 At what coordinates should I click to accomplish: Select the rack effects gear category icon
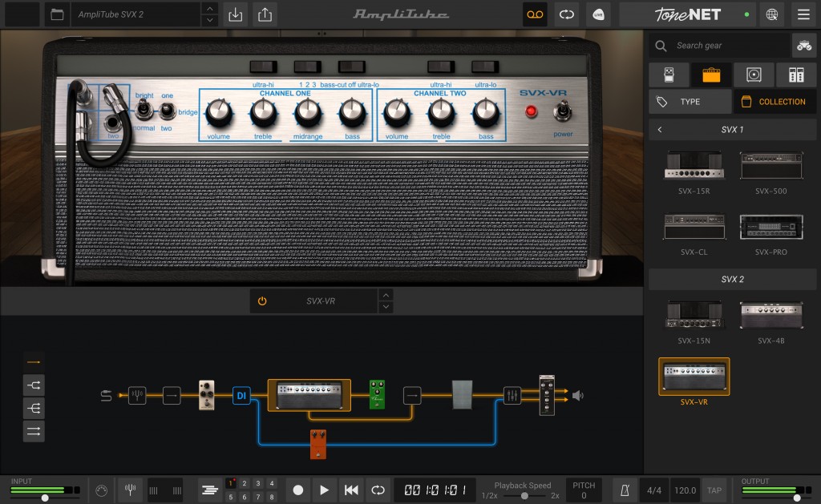tap(796, 75)
